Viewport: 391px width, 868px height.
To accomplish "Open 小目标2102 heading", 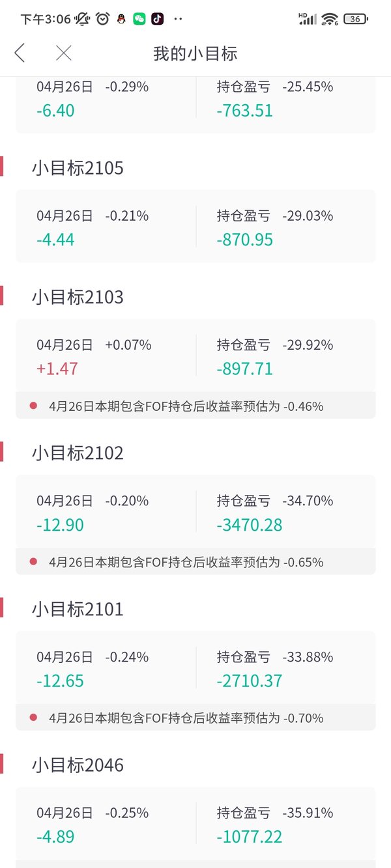I will coord(78,453).
